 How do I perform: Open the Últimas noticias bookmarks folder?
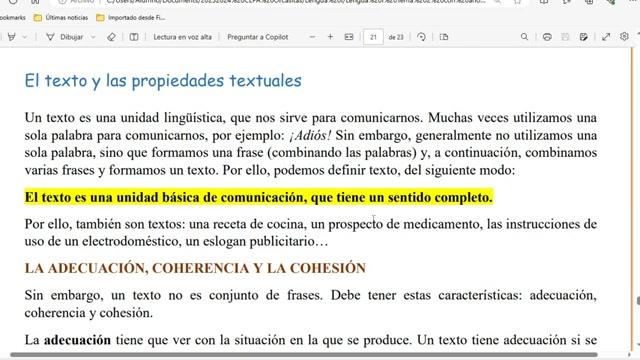(x=61, y=18)
